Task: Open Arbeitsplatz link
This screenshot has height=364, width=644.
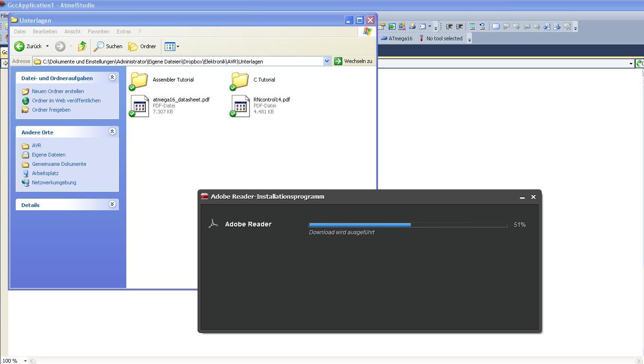Action: coord(45,173)
